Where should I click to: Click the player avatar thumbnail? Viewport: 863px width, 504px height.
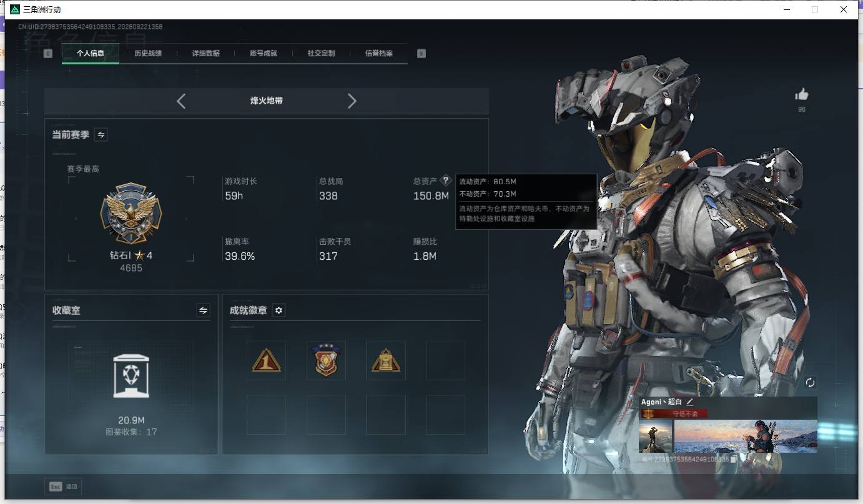click(655, 436)
